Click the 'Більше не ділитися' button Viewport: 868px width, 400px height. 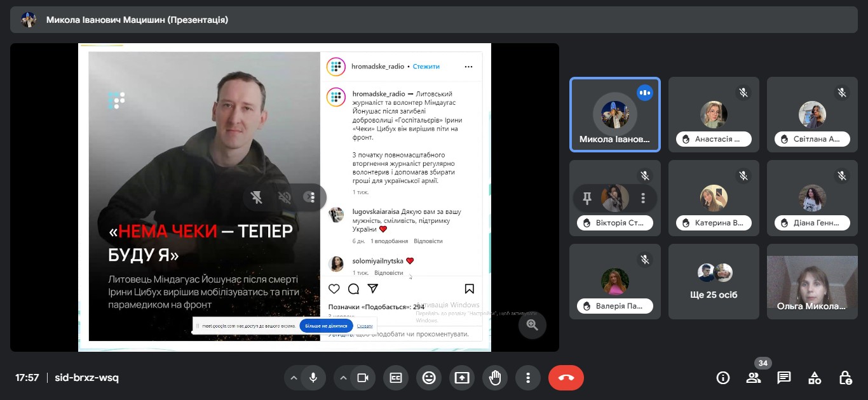coord(326,326)
